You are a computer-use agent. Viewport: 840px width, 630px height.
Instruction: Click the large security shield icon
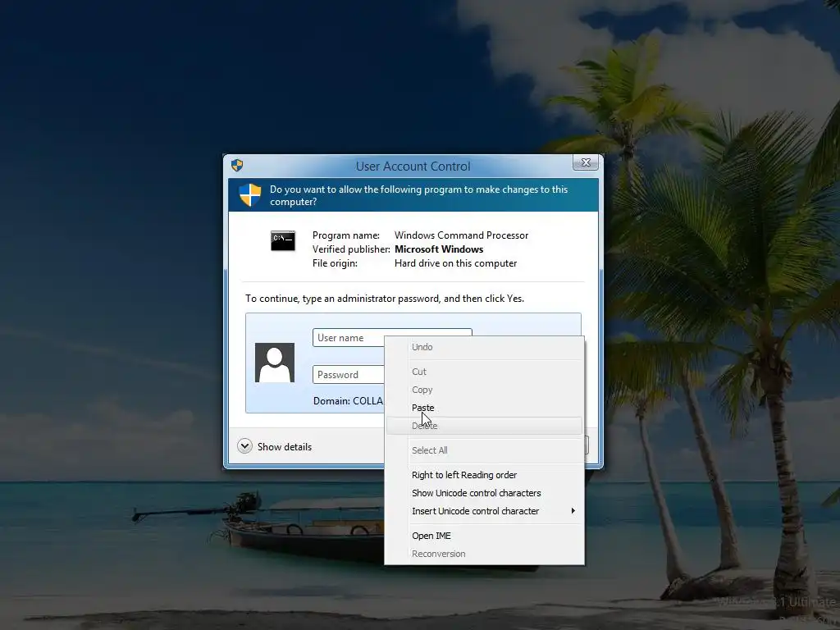pos(250,195)
